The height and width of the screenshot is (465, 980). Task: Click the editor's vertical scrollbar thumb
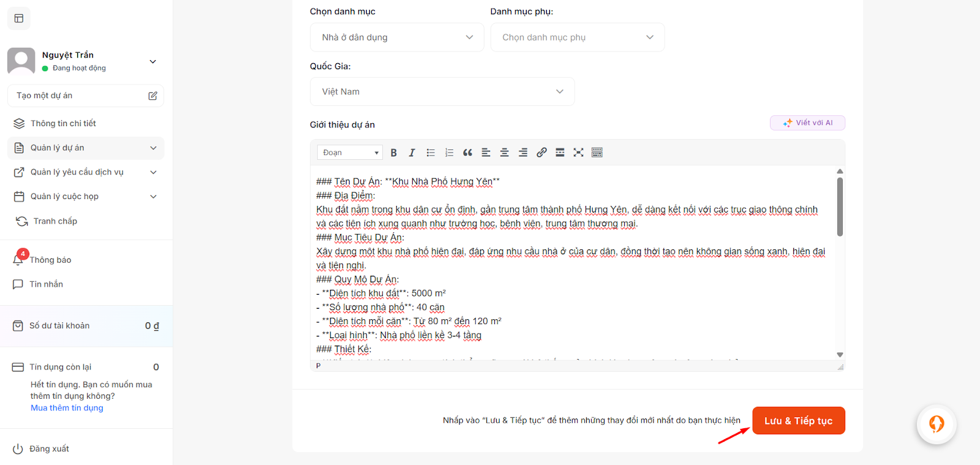[840, 206]
